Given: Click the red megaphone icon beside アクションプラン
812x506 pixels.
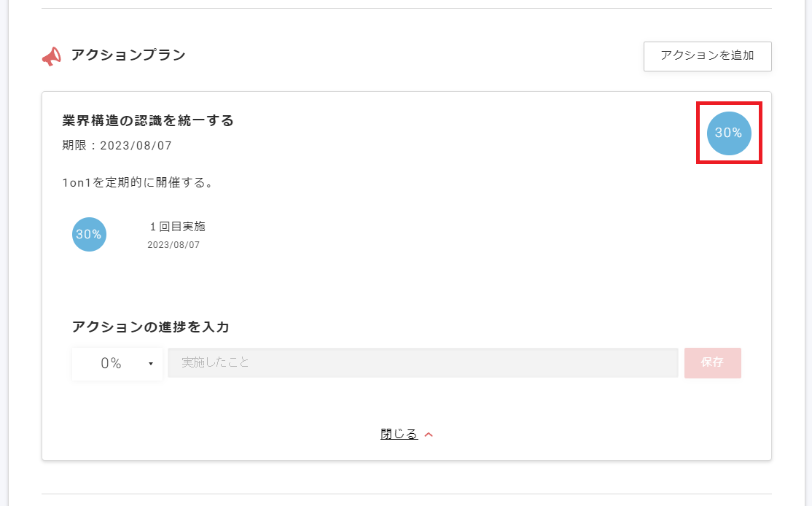Looking at the screenshot, I should click(x=50, y=54).
